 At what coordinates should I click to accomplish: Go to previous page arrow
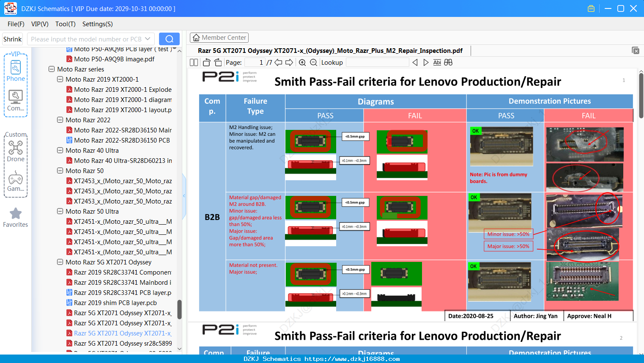pyautogui.click(x=278, y=63)
